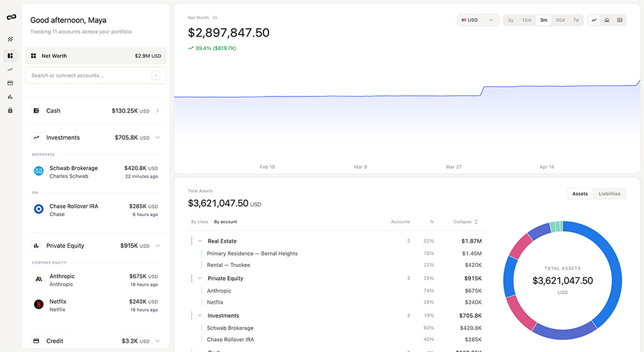
Task: Collapse the Investments section in sidebar
Action: (x=158, y=138)
